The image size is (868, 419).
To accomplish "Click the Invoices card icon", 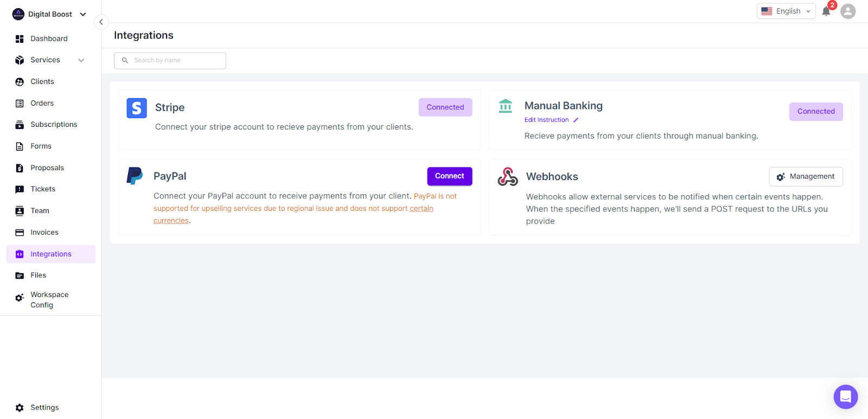I will (x=20, y=233).
